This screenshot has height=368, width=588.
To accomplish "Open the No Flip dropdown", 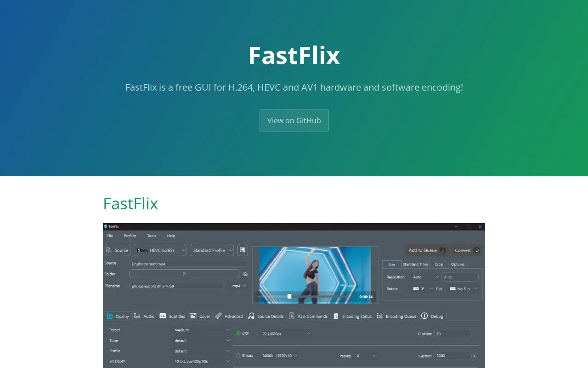I will point(464,289).
